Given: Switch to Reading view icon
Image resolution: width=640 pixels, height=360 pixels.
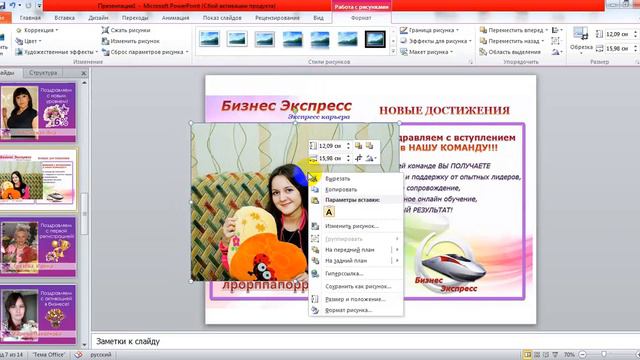Looking at the screenshot, I should click(546, 355).
